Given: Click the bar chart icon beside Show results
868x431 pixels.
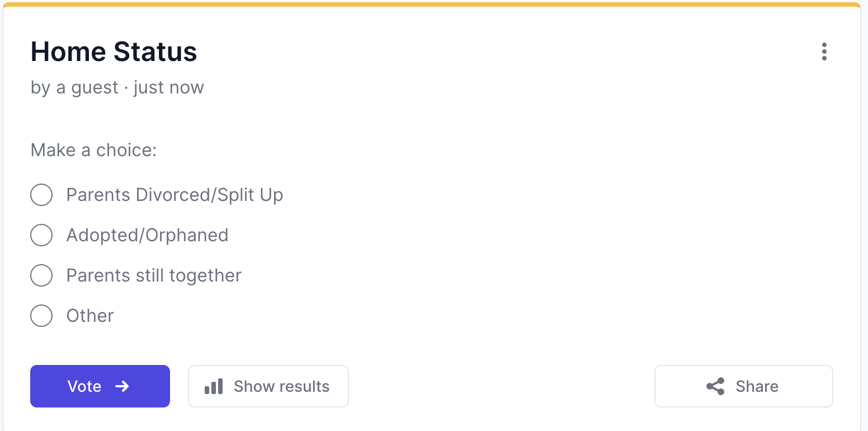Looking at the screenshot, I should coord(214,386).
